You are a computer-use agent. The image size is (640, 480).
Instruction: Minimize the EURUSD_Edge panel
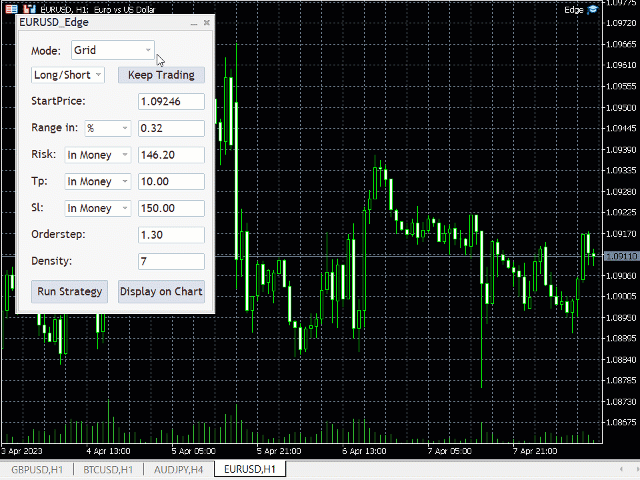coord(194,23)
